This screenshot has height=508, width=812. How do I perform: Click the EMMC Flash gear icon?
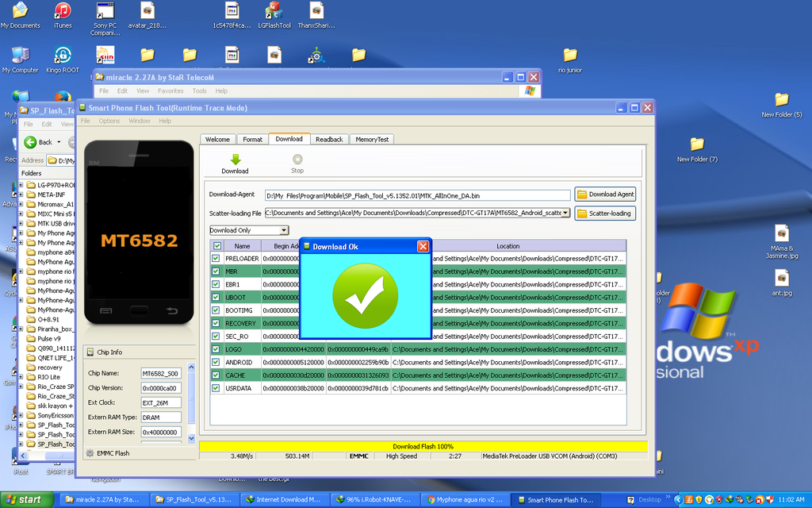(90, 453)
